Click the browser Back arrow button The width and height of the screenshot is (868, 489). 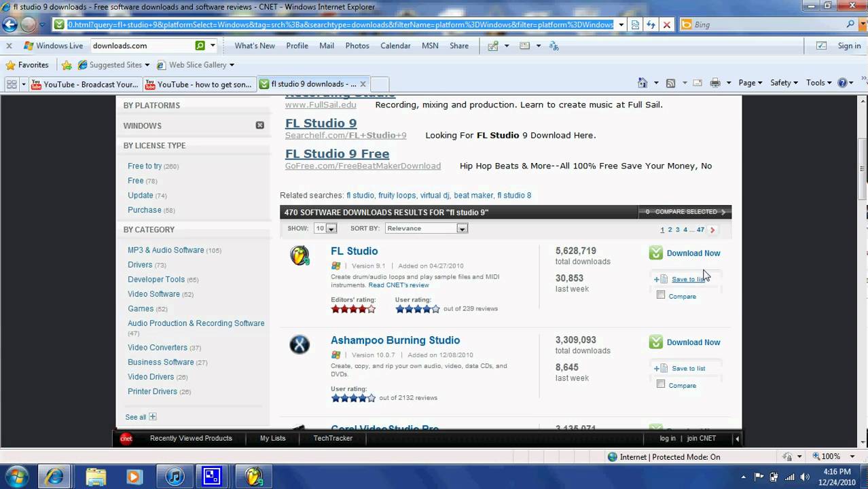click(10, 24)
